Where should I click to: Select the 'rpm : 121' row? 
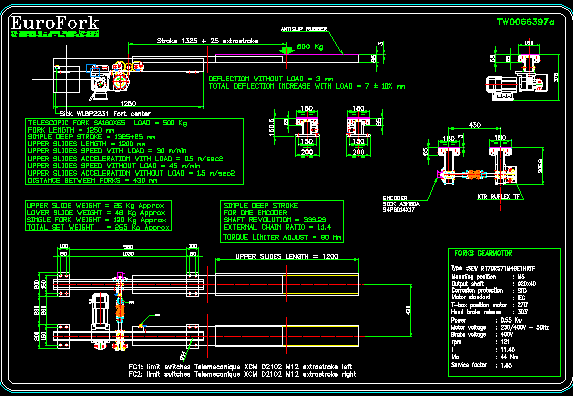click(481, 342)
